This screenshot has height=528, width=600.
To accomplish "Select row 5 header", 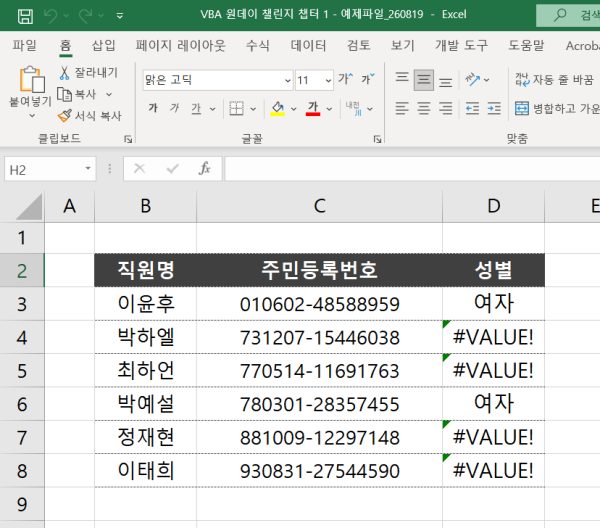I will click(22, 370).
